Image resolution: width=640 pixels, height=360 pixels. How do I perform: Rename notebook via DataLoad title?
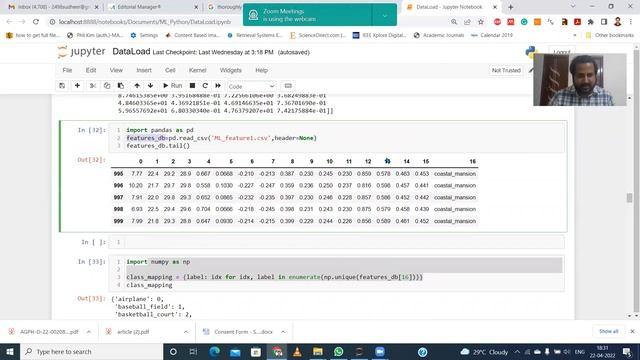tap(131, 52)
